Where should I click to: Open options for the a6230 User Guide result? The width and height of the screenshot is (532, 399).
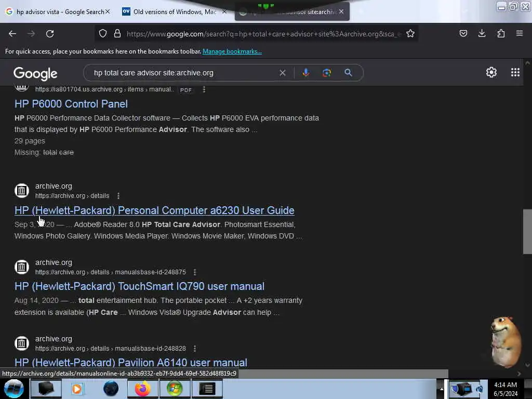pyautogui.click(x=118, y=196)
